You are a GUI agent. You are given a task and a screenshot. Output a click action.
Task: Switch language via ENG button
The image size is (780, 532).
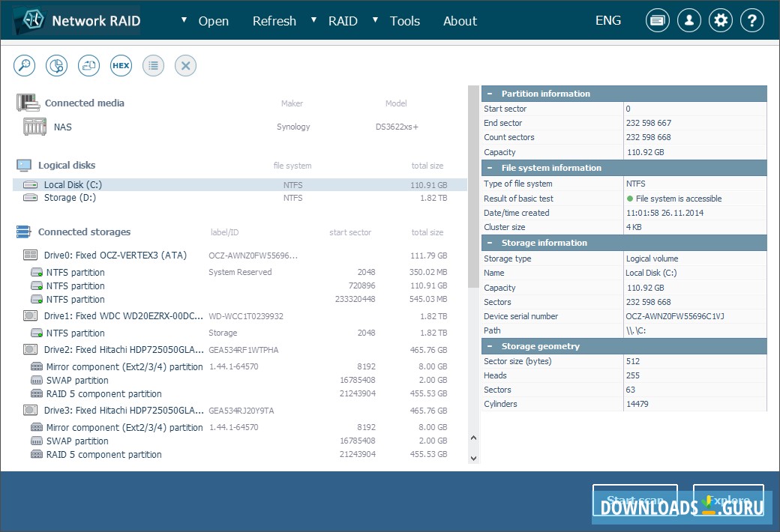tap(607, 21)
